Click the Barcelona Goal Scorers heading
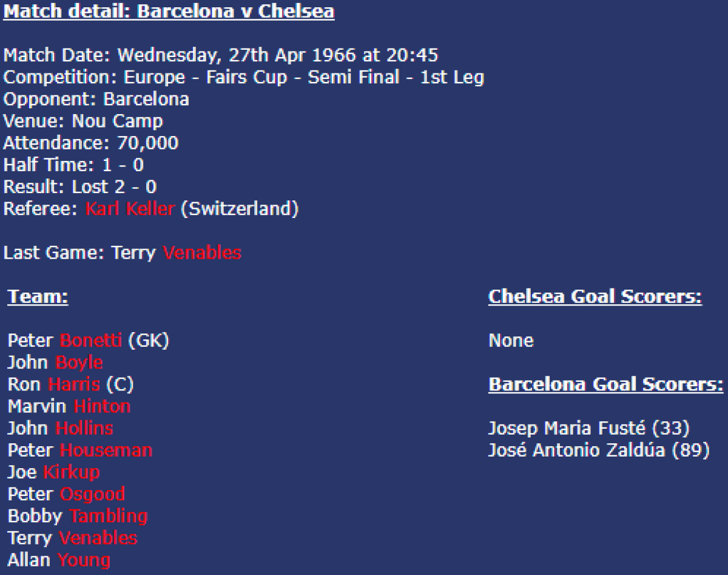The height and width of the screenshot is (575, 728). click(x=605, y=384)
